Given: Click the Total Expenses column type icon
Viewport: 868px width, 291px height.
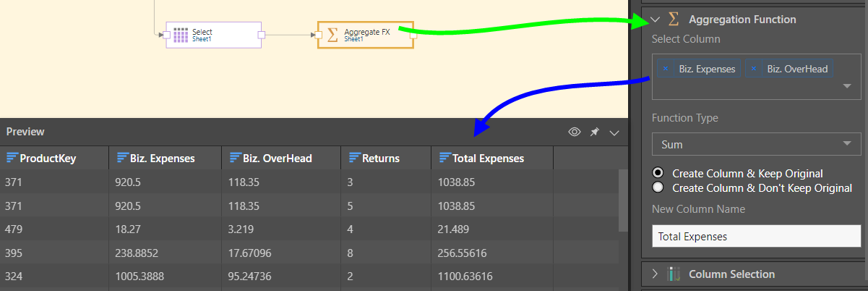Looking at the screenshot, I should pos(443,158).
